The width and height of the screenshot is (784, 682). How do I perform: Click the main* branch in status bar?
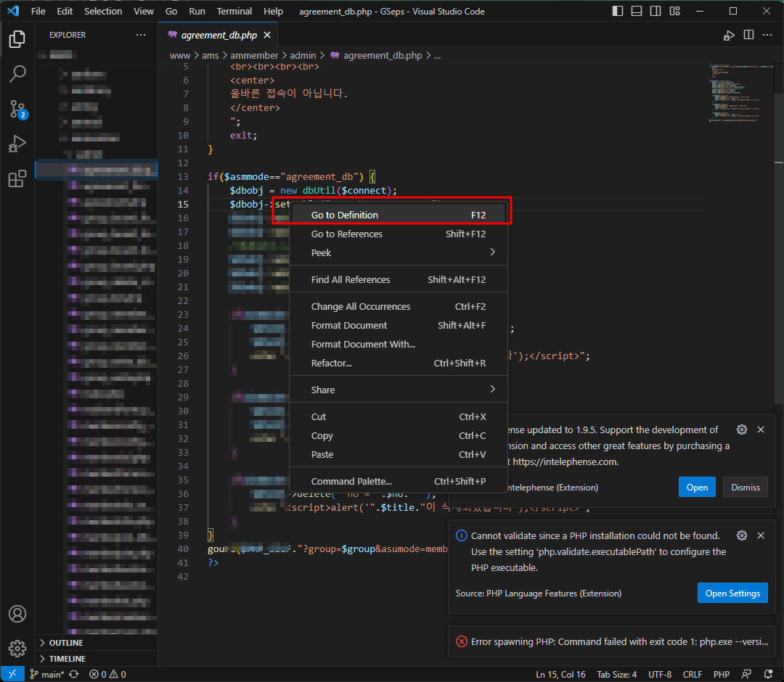(47, 675)
